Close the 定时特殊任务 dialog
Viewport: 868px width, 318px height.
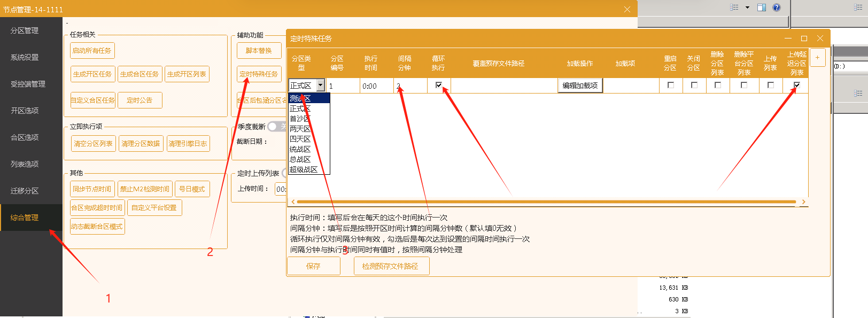820,38
